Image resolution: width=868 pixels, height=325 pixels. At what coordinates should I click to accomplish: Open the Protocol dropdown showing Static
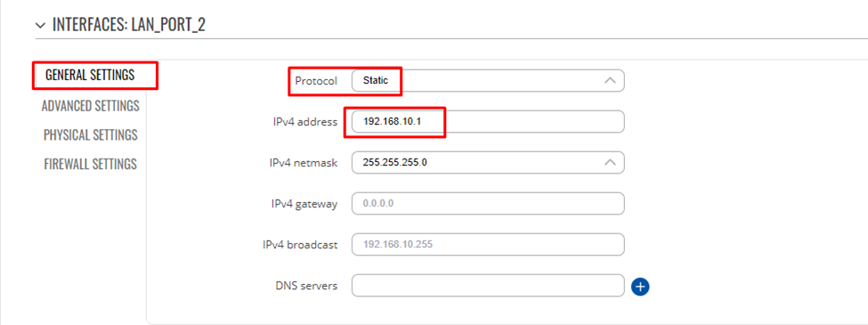488,81
